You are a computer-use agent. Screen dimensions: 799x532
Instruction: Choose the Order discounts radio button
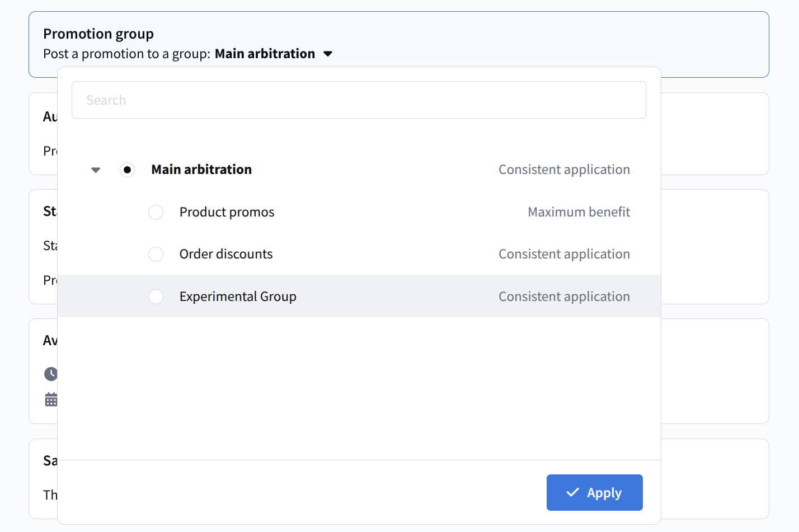click(156, 254)
